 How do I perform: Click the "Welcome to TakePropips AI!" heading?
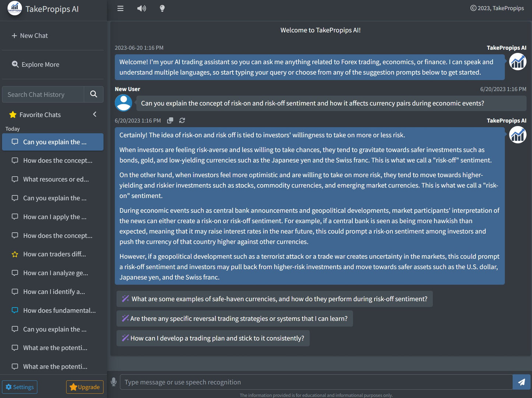tap(321, 30)
